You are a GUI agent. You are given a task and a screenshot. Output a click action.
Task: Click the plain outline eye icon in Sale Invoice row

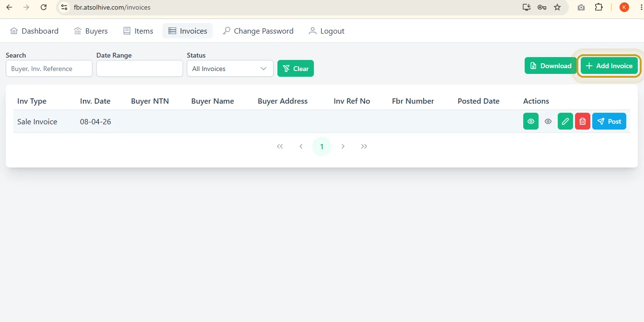point(548,121)
